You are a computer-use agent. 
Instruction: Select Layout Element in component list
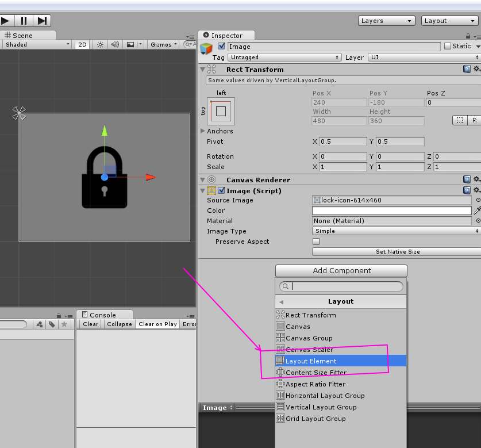341,361
